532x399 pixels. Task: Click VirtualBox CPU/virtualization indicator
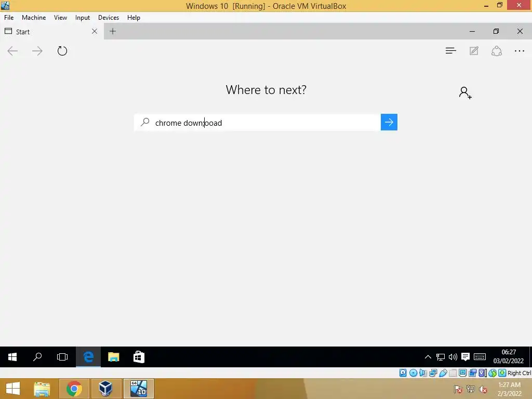tap(483, 373)
